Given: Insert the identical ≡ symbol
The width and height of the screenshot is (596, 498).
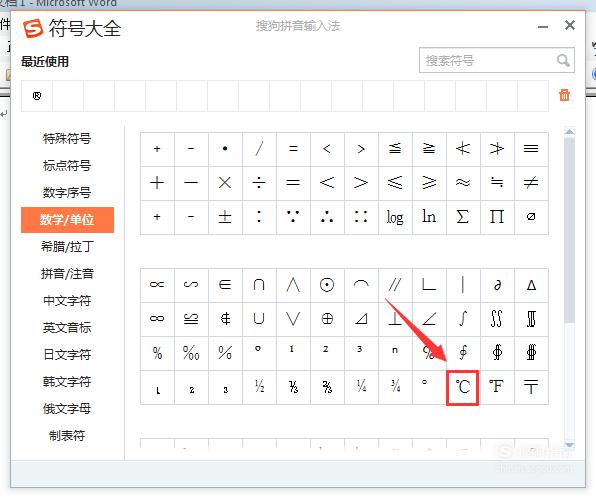Looking at the screenshot, I should click(x=531, y=149).
